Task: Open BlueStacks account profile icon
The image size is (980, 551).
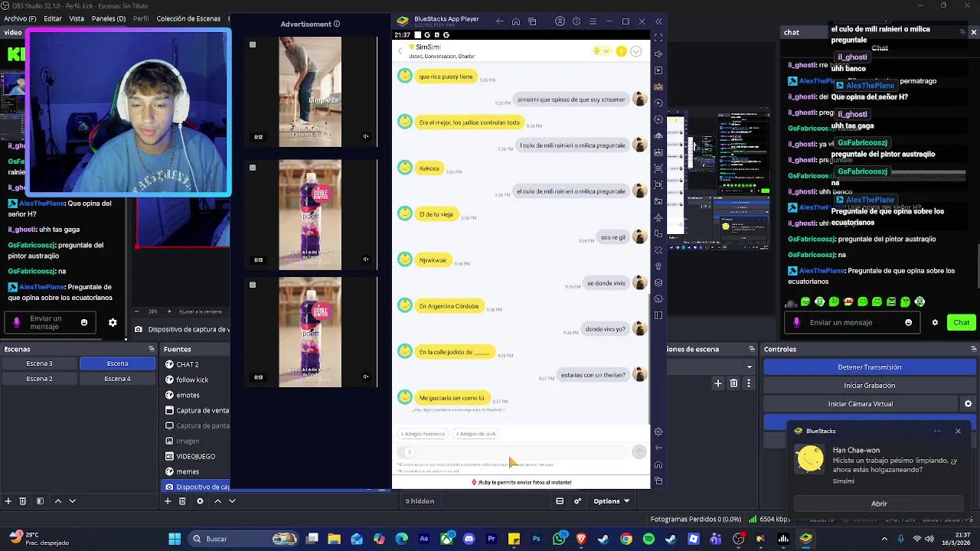Action: click(x=560, y=21)
